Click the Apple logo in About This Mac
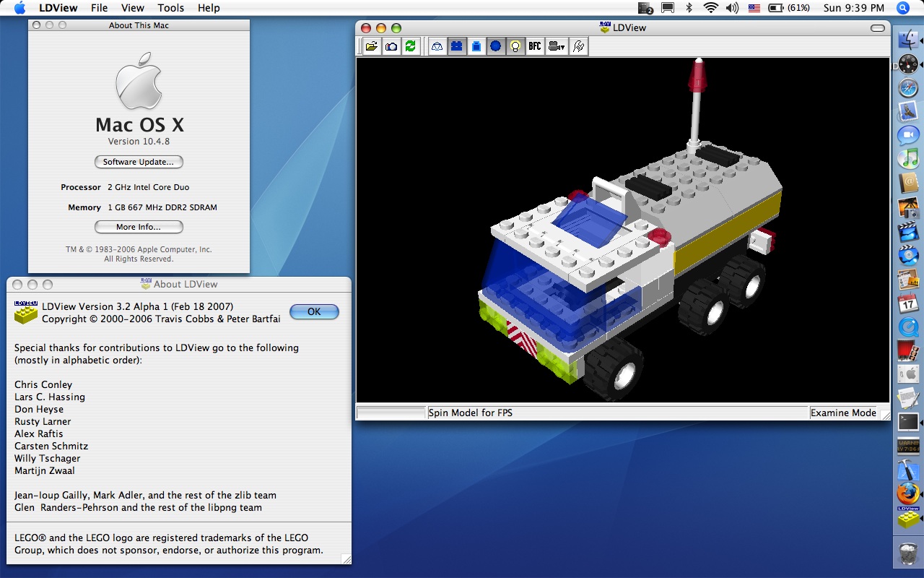Screen dimensions: 924x578 pos(139,81)
